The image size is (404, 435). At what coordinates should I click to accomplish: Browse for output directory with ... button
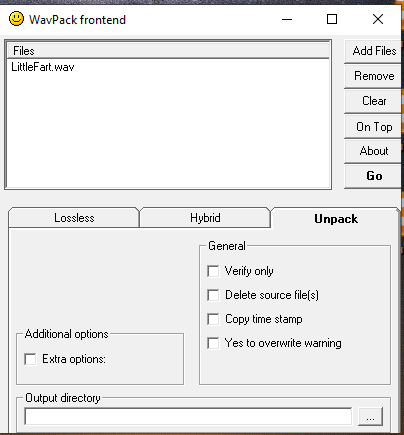coord(370,416)
